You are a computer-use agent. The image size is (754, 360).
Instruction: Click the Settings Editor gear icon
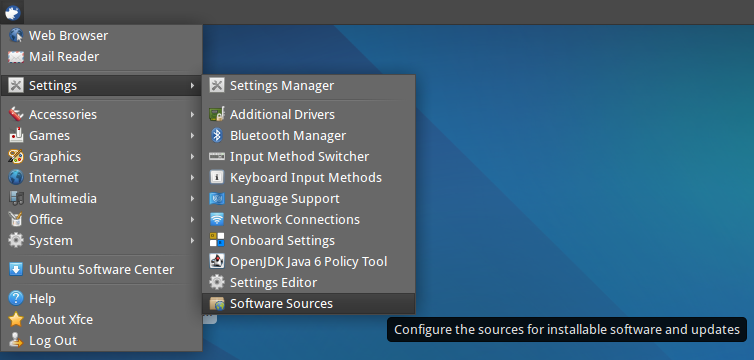[x=217, y=283]
